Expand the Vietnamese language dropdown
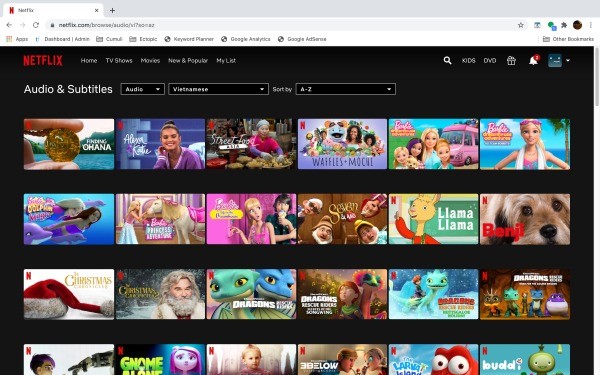Image resolution: width=600 pixels, height=375 pixels. (x=218, y=89)
